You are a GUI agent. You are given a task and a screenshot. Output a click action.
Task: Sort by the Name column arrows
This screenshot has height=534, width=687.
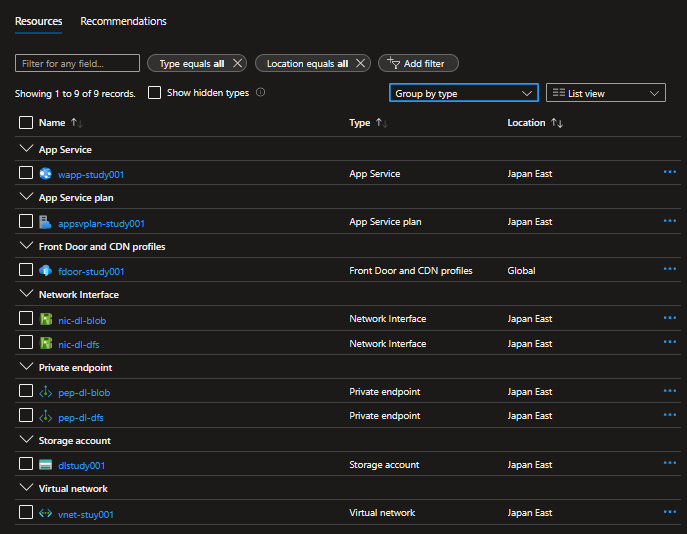[x=77, y=123]
